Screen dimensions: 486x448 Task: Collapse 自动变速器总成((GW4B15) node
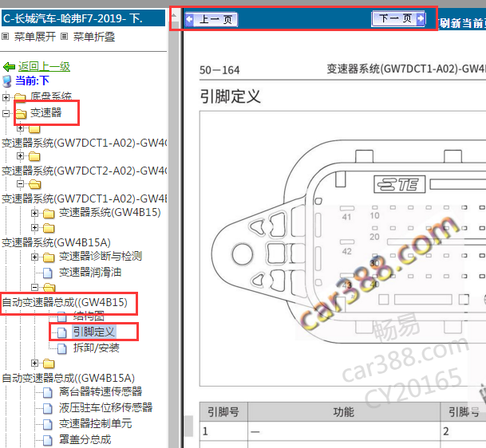[x=34, y=287]
